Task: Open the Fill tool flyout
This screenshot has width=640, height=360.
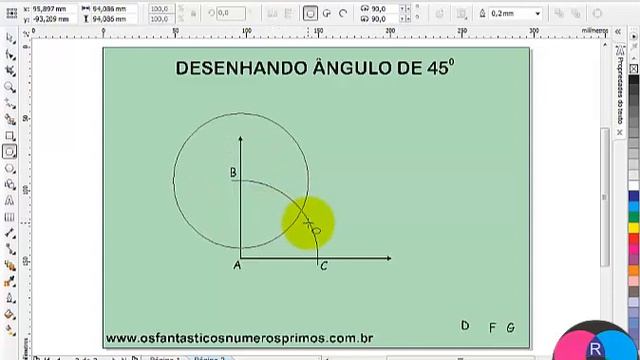Action: click(x=10, y=315)
